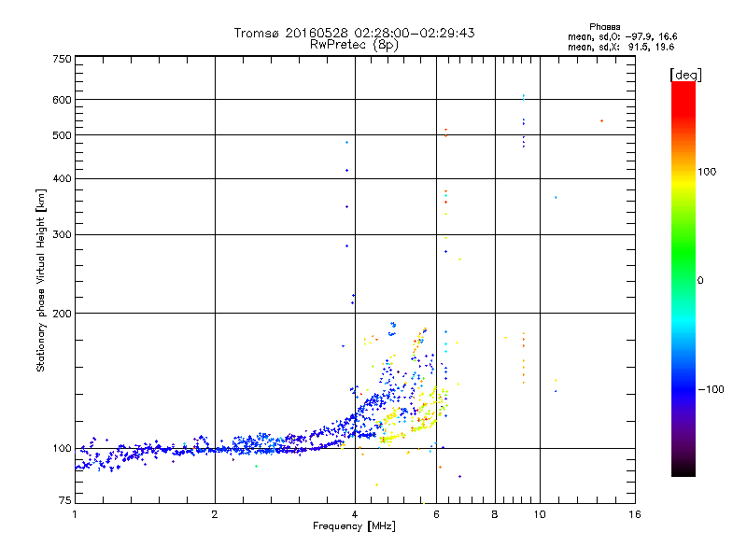Click the 'Phases' statistics heading
This screenshot has width=747, height=560.
click(604, 27)
